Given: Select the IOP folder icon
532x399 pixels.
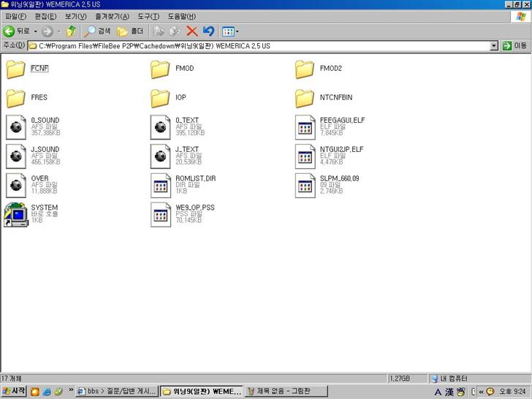Looking at the screenshot, I should (x=160, y=99).
